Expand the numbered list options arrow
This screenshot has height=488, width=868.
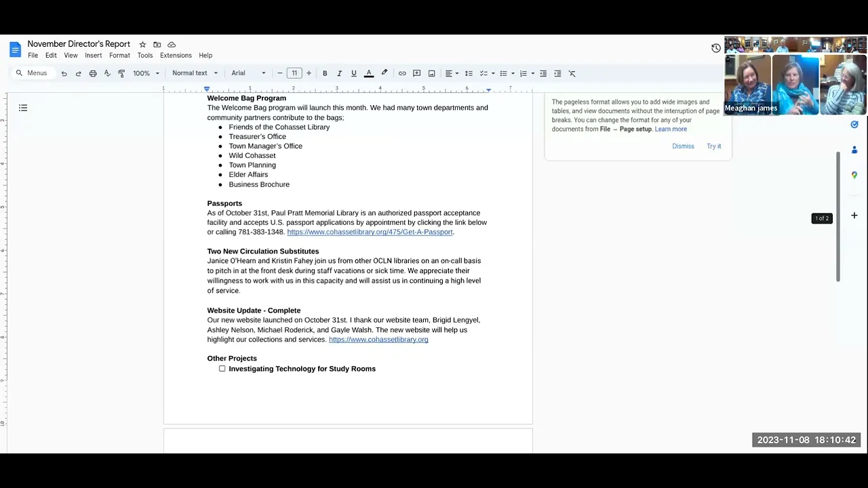[x=532, y=73]
